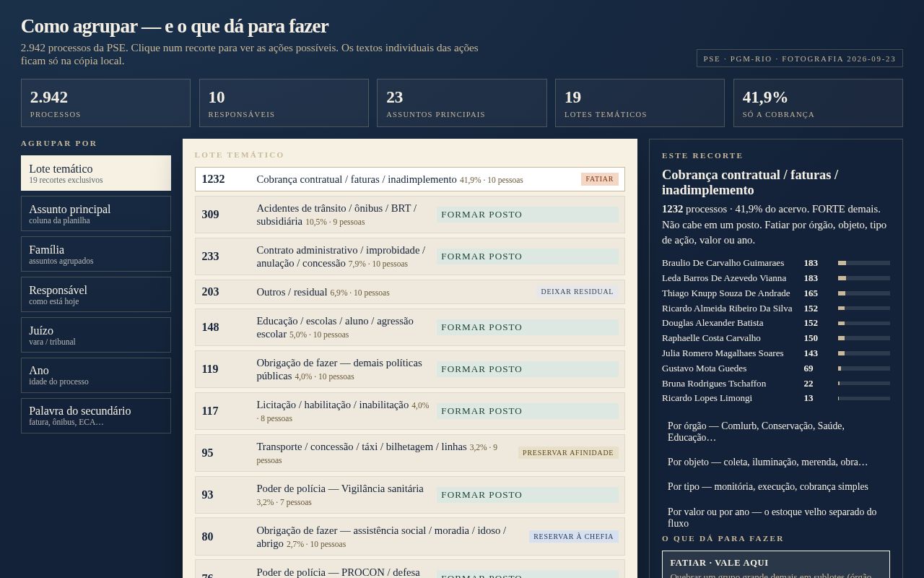Click Leda Barros De Azevedo Vianna

(724, 278)
